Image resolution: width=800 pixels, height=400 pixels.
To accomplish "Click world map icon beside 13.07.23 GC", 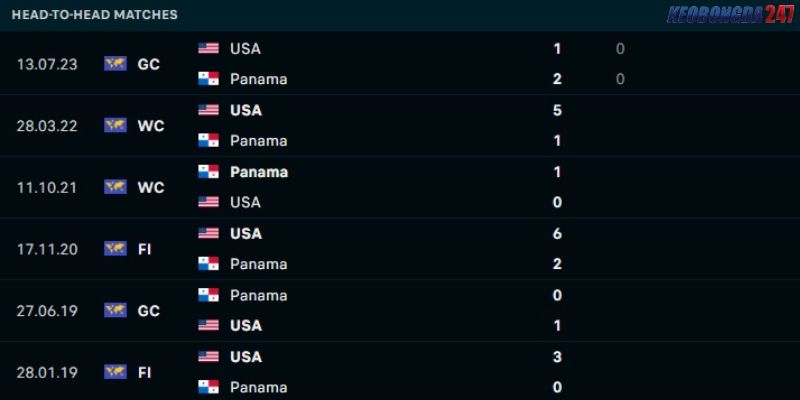I will pos(115,64).
